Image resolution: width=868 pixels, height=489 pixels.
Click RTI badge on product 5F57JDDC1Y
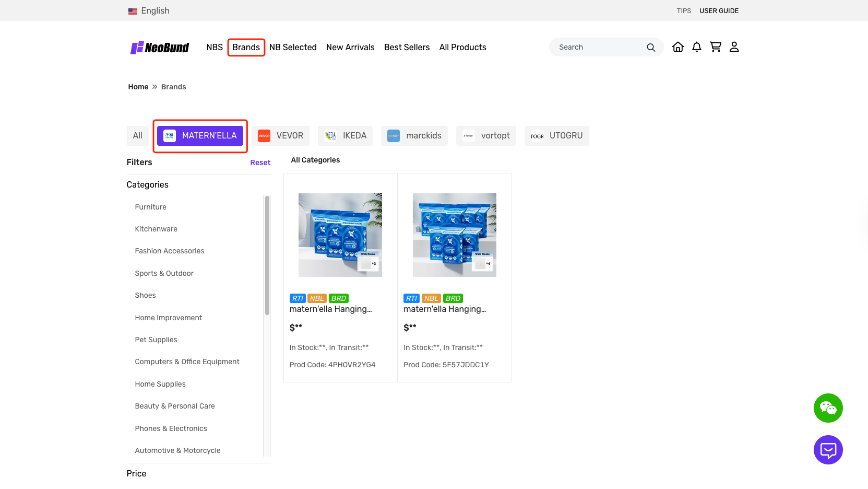coord(412,298)
